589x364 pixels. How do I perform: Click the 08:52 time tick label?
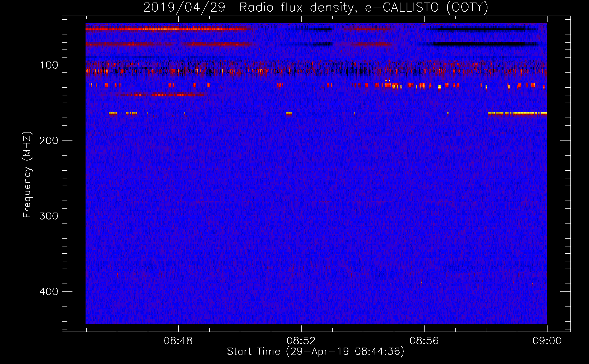(x=301, y=341)
